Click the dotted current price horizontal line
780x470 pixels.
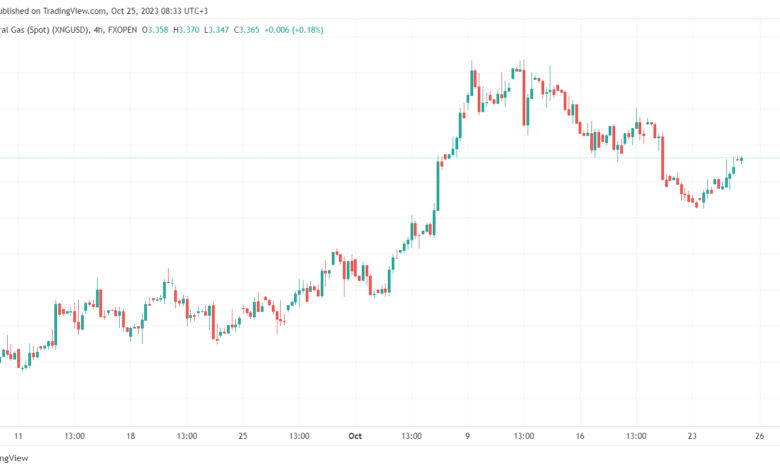coord(390,158)
